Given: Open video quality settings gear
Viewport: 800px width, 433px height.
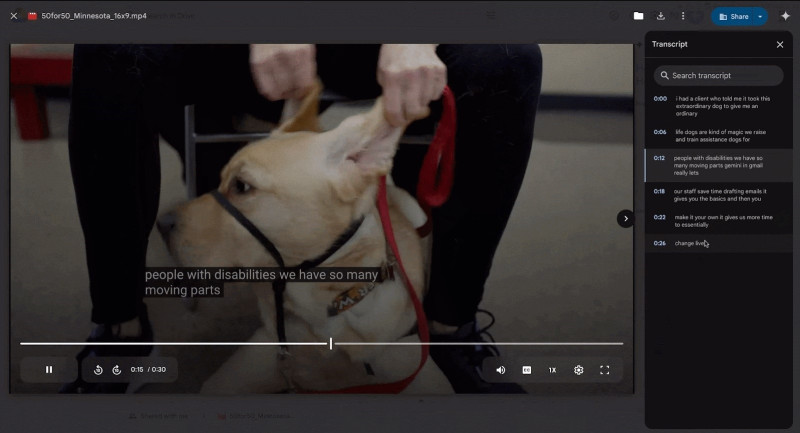Looking at the screenshot, I should tap(578, 370).
